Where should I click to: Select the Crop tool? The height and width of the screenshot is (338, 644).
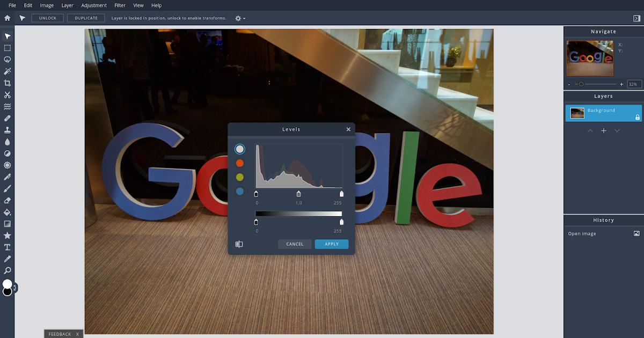click(8, 83)
